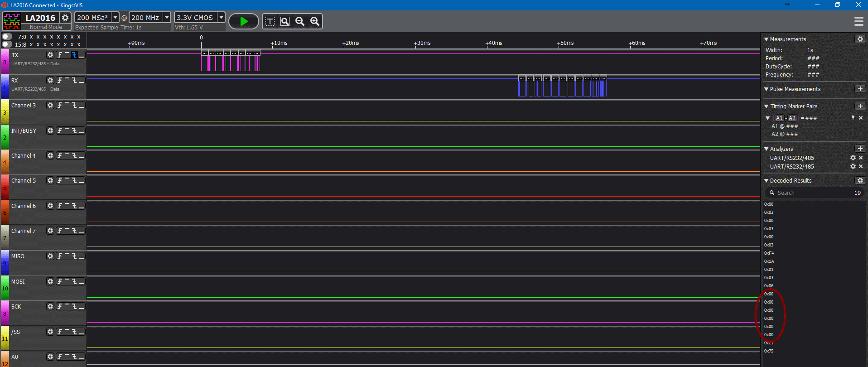Click the first decoded TX byte label
The height and width of the screenshot is (367, 868).
pyautogui.click(x=205, y=53)
